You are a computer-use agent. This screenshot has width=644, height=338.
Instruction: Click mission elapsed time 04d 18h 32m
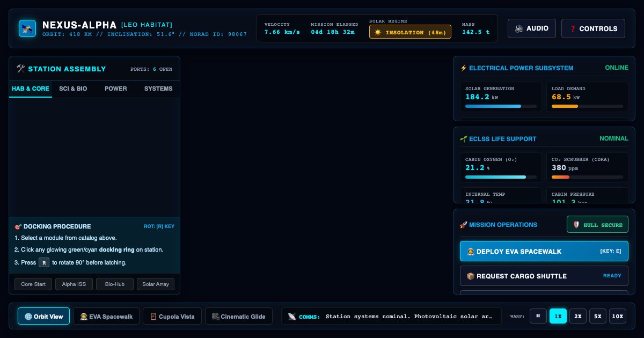click(x=333, y=32)
